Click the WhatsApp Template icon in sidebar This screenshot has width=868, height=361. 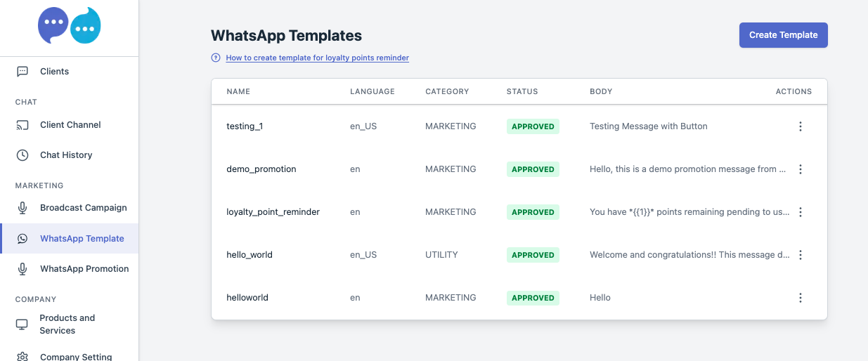(x=22, y=239)
